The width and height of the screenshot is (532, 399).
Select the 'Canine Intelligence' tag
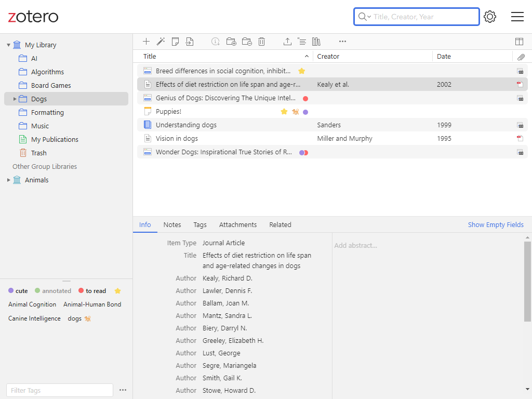(34, 318)
